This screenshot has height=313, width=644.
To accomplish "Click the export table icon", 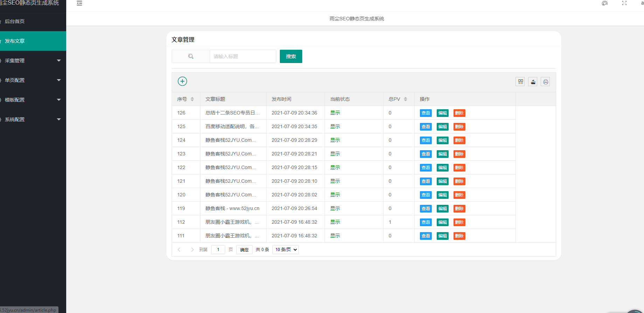I will click(533, 82).
